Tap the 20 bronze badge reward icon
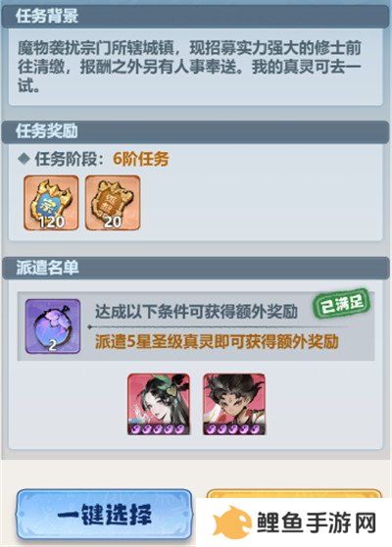This screenshot has width=392, height=547. click(113, 203)
